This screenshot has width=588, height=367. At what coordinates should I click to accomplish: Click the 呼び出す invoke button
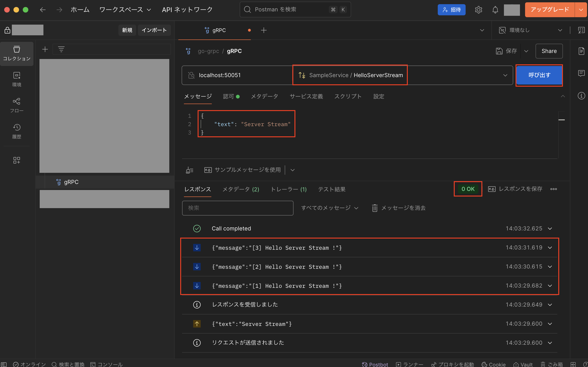(539, 75)
